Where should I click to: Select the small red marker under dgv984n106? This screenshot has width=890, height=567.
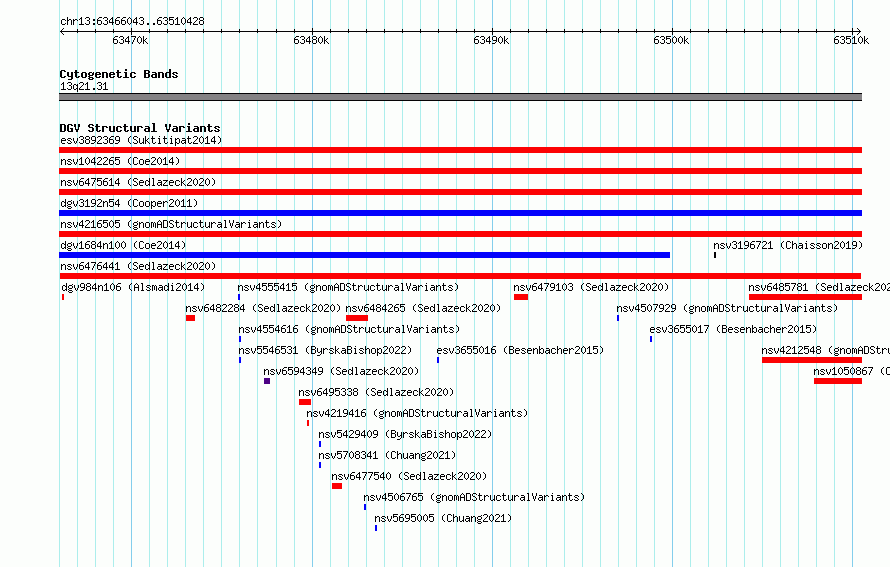(63, 297)
